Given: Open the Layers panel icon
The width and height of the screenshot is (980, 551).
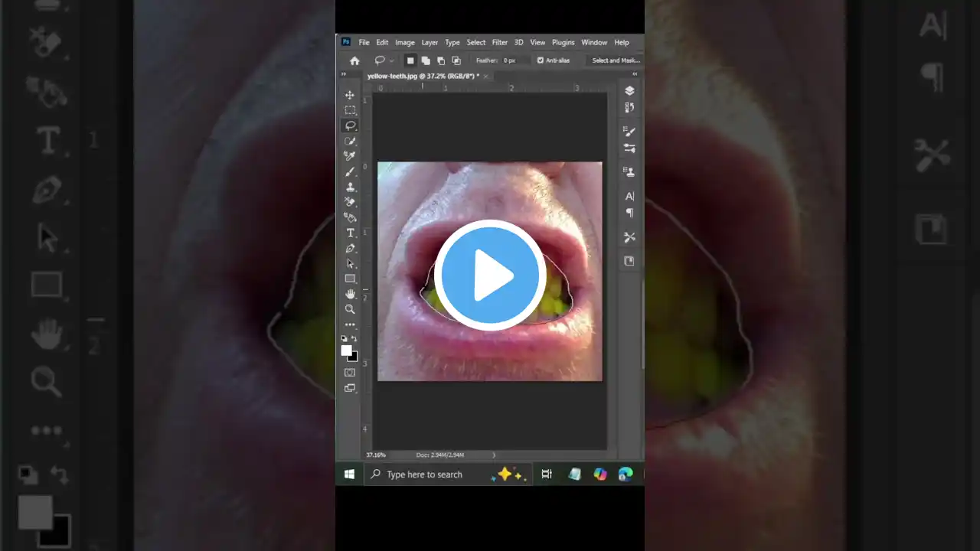Looking at the screenshot, I should pyautogui.click(x=629, y=90).
